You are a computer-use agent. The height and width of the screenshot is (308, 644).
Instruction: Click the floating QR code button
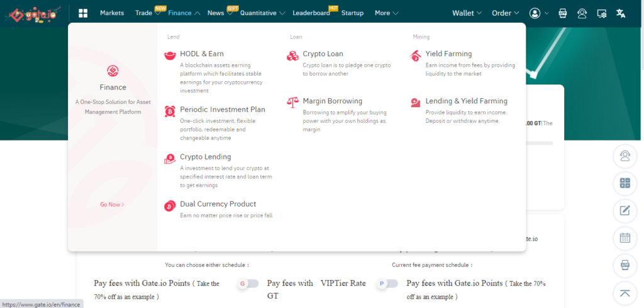point(625,183)
